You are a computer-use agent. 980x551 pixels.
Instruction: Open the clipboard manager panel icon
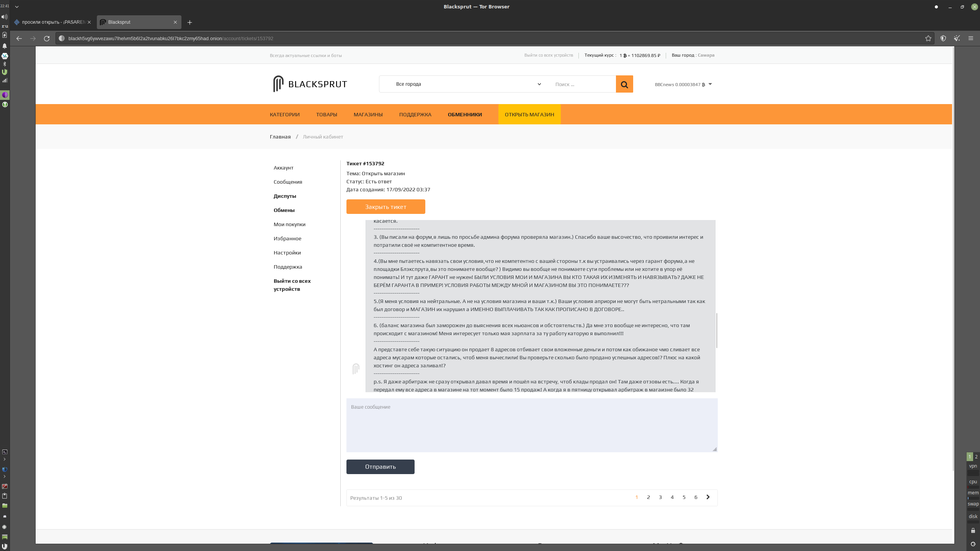point(5,496)
